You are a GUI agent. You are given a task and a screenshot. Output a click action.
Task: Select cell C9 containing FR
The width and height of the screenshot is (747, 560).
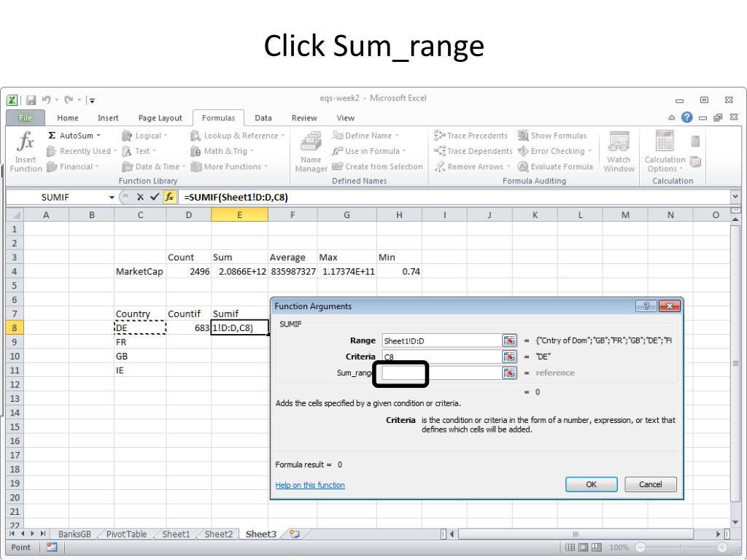[140, 342]
